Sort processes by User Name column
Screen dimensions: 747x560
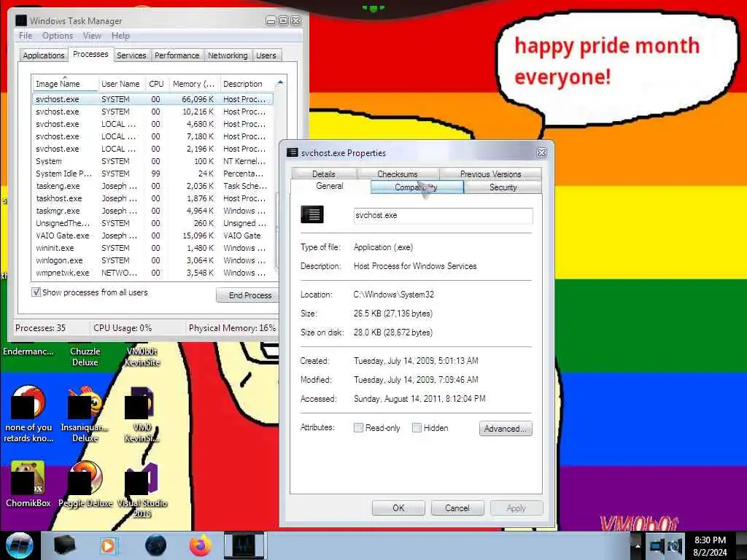121,84
